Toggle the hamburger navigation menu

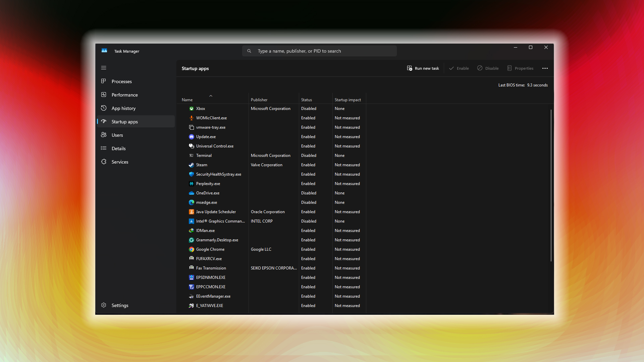[104, 68]
